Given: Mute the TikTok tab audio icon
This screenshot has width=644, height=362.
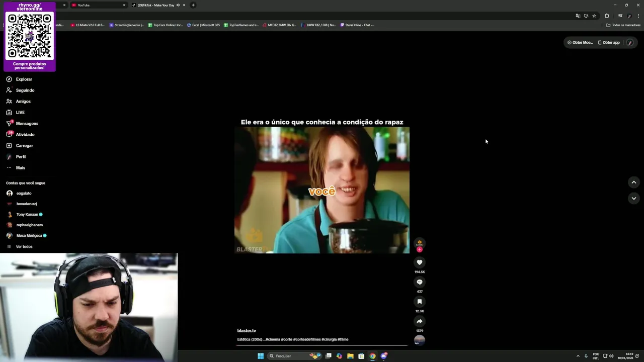Looking at the screenshot, I should (x=178, y=5).
